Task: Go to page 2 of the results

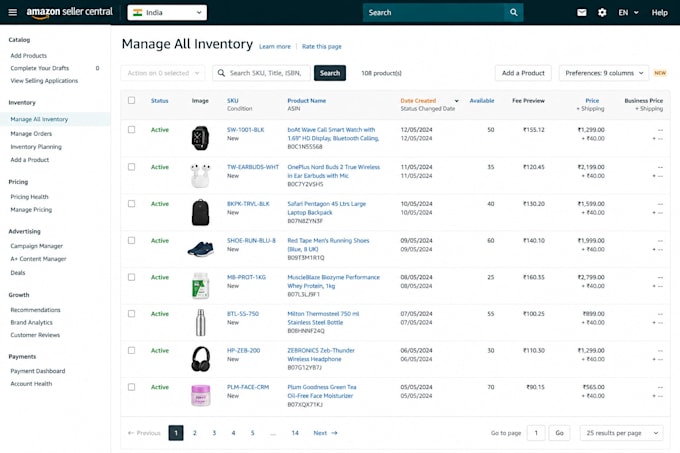Action: (x=195, y=433)
